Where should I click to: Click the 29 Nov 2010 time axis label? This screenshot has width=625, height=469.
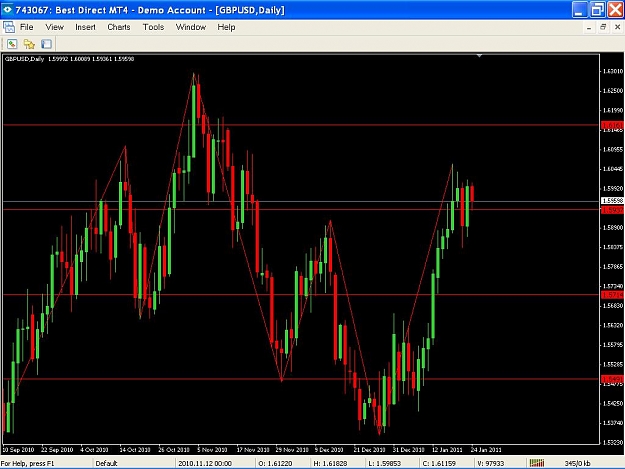click(292, 449)
